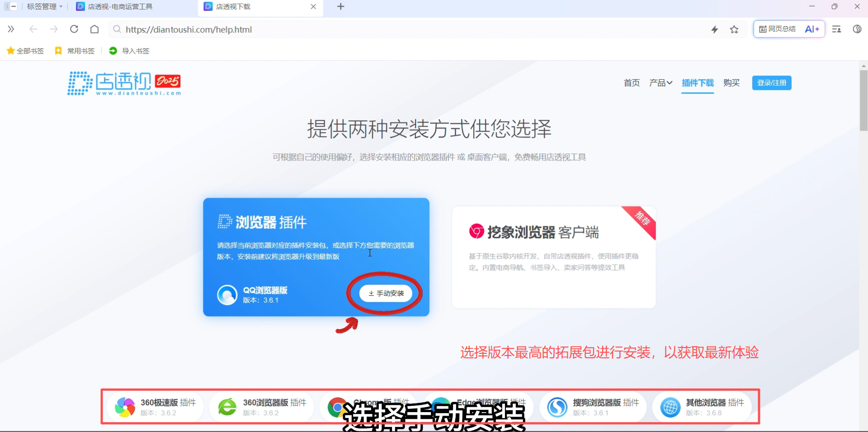Open the 购买 navigation page
This screenshot has width=868, height=432.
tap(731, 83)
